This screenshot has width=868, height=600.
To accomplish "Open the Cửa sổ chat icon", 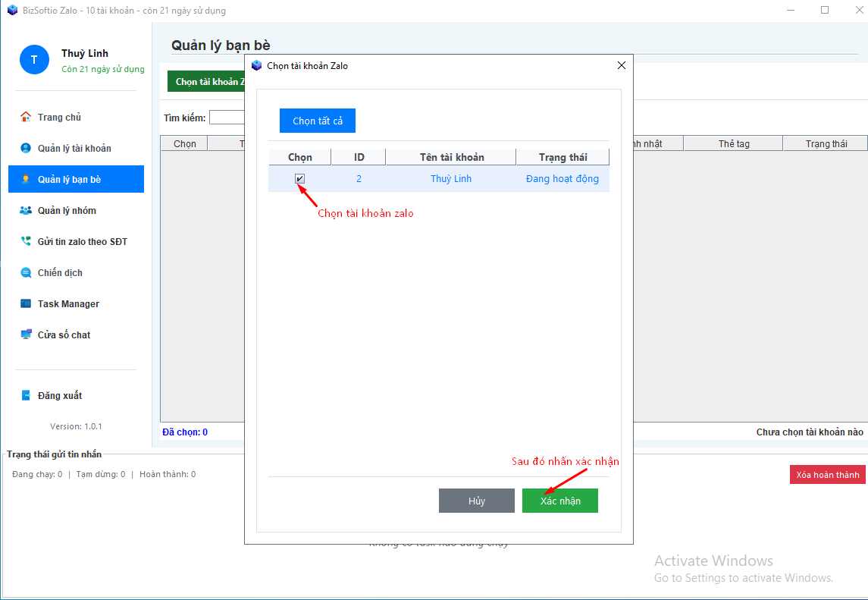I will pyautogui.click(x=26, y=335).
